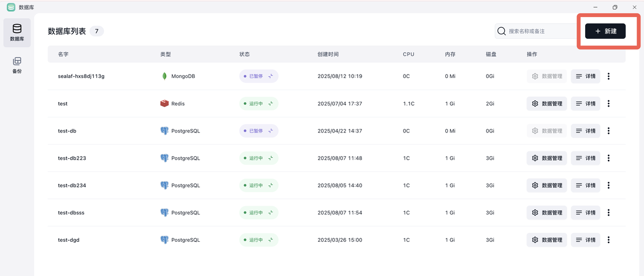
Task: Click PostgreSQL icon for test-db234
Action: 165,185
